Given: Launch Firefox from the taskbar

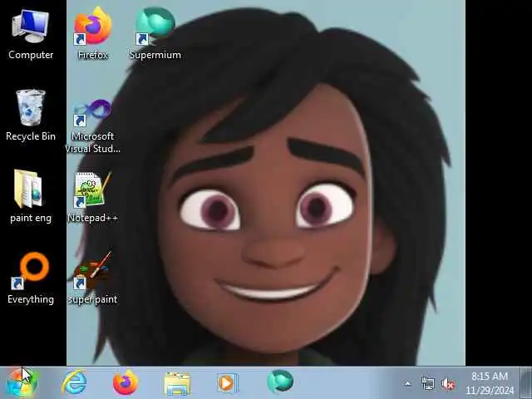Looking at the screenshot, I should 126,382.
